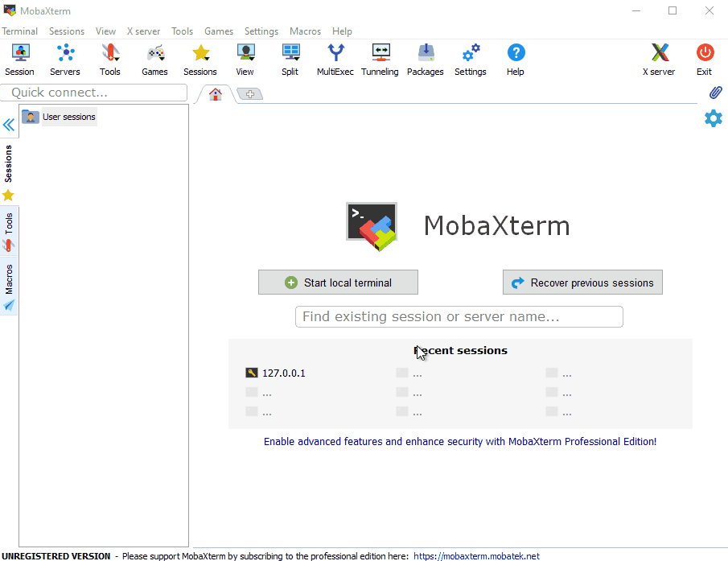Open the Servers toolbar icon
This screenshot has width=728, height=561.
coord(64,60)
